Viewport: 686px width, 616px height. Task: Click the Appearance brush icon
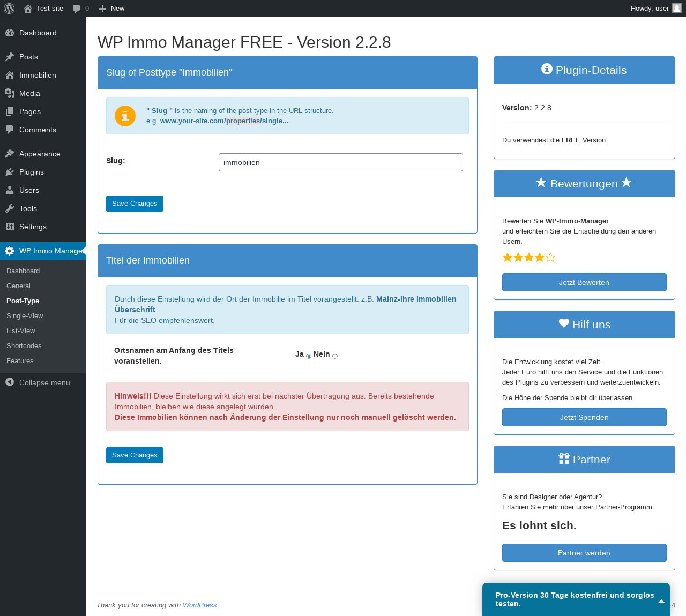pyautogui.click(x=10, y=154)
